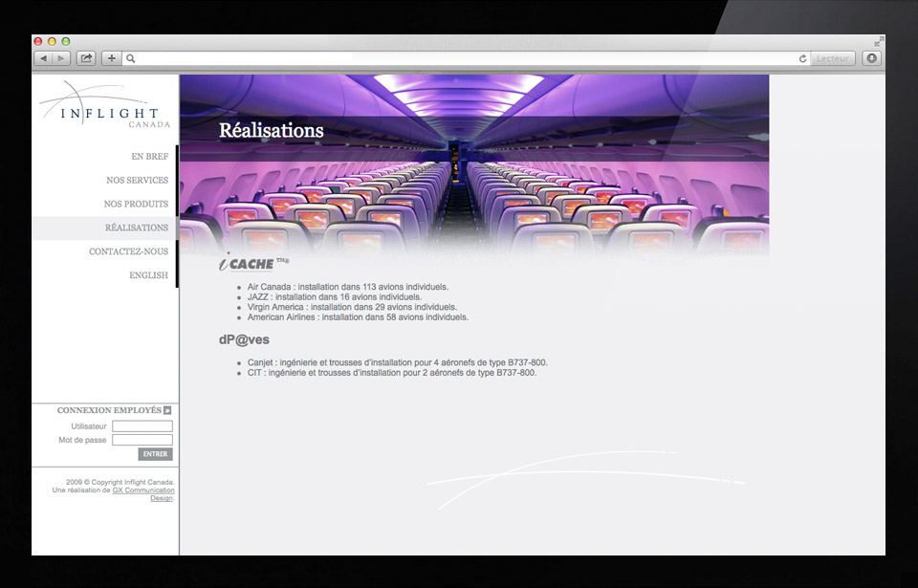
Task: Open CONTACTEZ-NOUS page
Action: (x=128, y=251)
